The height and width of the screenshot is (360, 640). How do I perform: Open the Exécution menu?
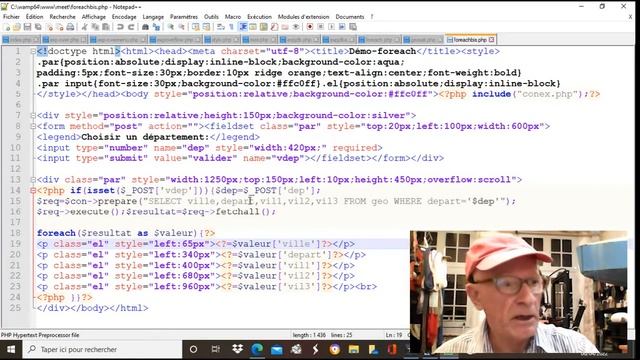tap(259, 17)
